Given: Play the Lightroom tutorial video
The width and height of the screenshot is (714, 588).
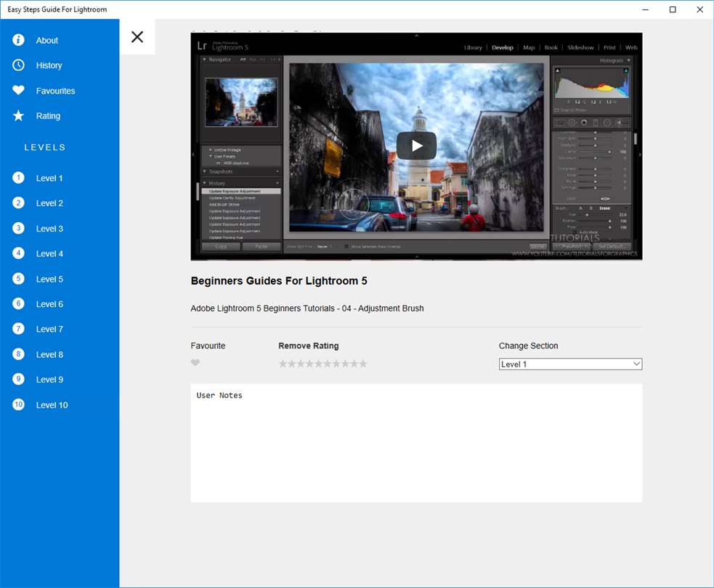Looking at the screenshot, I should (x=416, y=146).
